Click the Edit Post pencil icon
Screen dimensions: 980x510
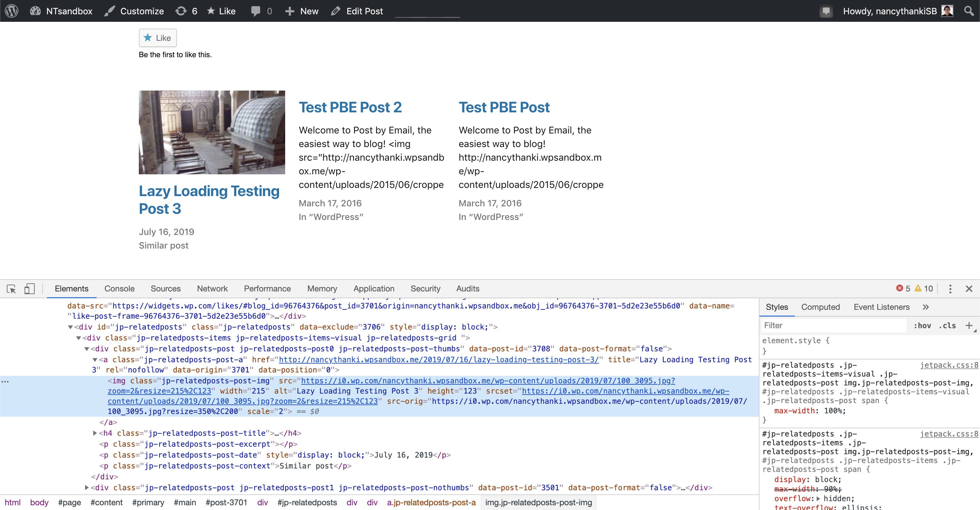pos(335,11)
